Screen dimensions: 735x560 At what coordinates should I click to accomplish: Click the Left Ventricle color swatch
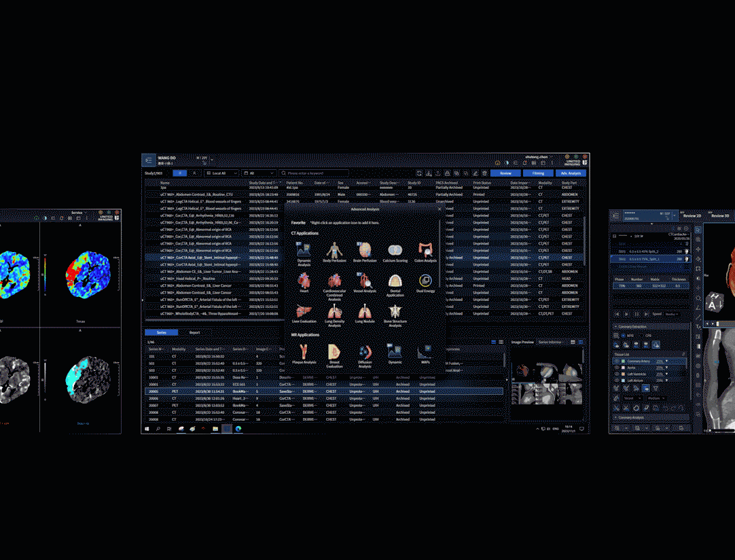pyautogui.click(x=623, y=374)
